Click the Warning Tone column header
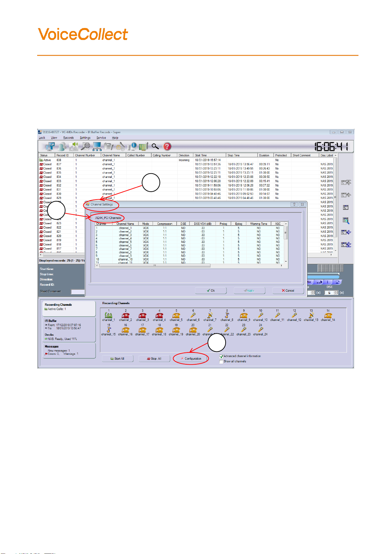The width and height of the screenshot is (392, 554). [x=259, y=224]
